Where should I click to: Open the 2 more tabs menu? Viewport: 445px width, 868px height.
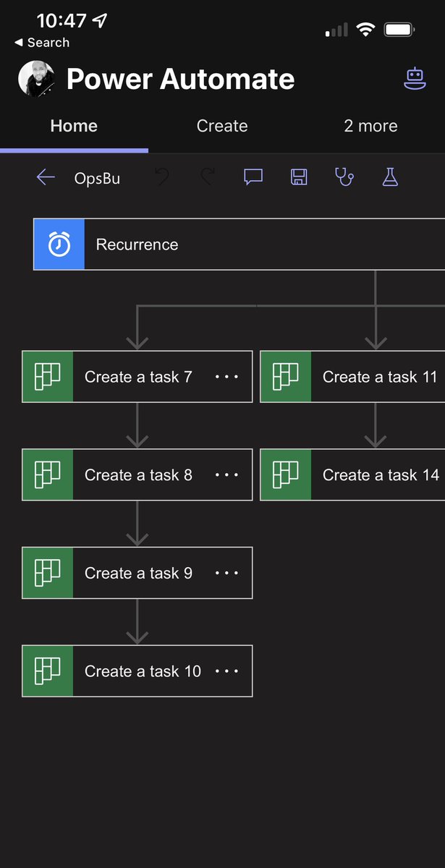[370, 126]
